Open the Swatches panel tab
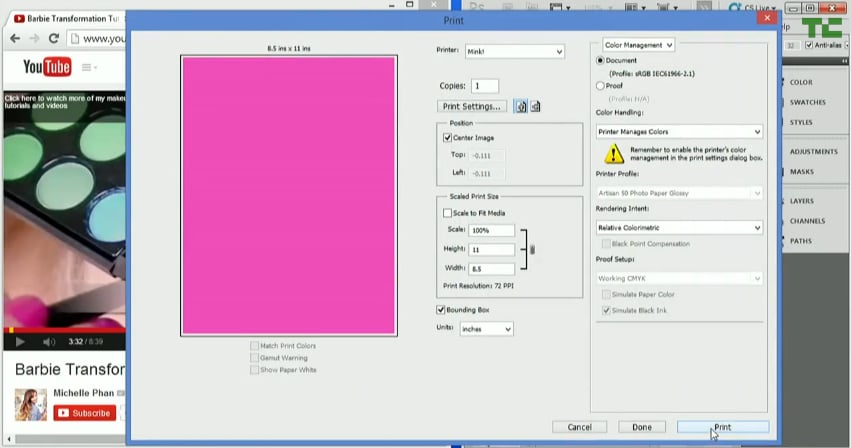This screenshot has height=448, width=851. pos(807,102)
